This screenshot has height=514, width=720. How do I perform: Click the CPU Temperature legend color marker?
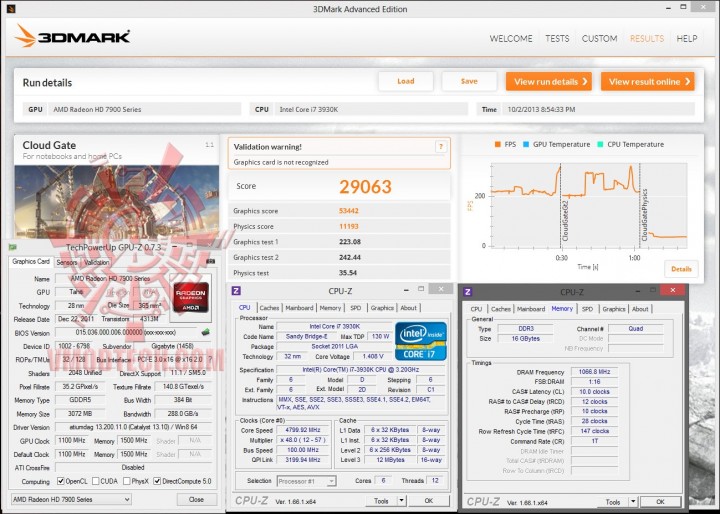[600, 144]
